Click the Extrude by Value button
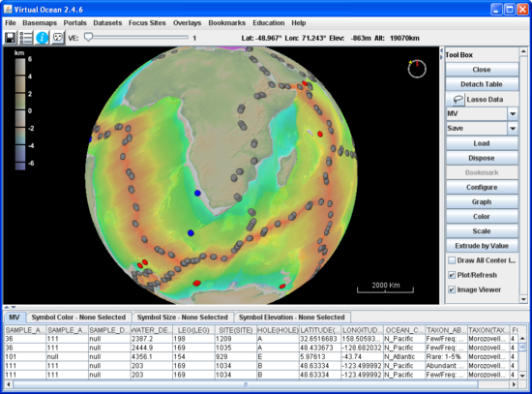Screen dimensions: 532x394 (482, 246)
